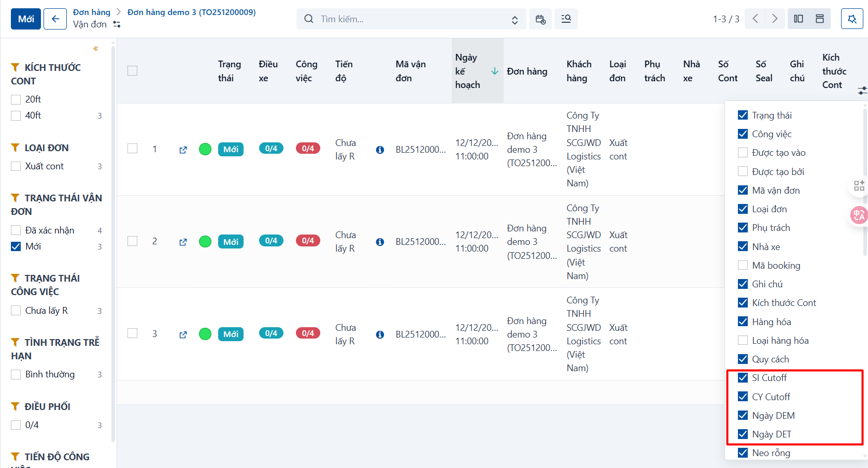Check the 40ft container size filter
This screenshot has height=468, width=868.
[16, 115]
